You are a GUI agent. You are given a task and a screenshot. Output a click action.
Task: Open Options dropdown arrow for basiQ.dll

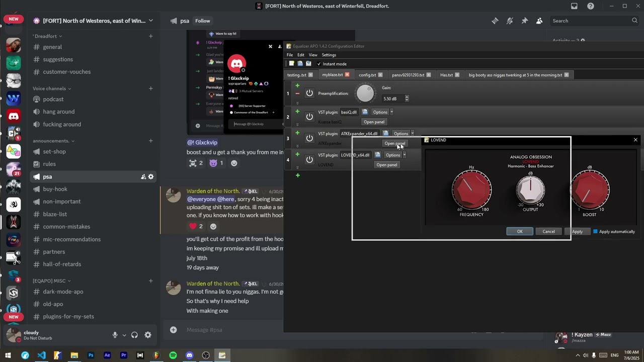point(392,112)
